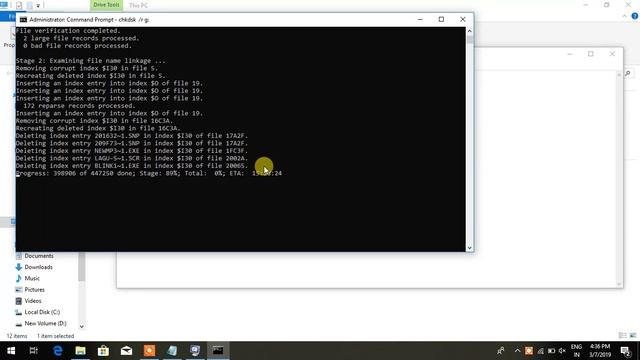Select Downloads in the navigation pane
The height and width of the screenshot is (360, 640).
[38, 267]
